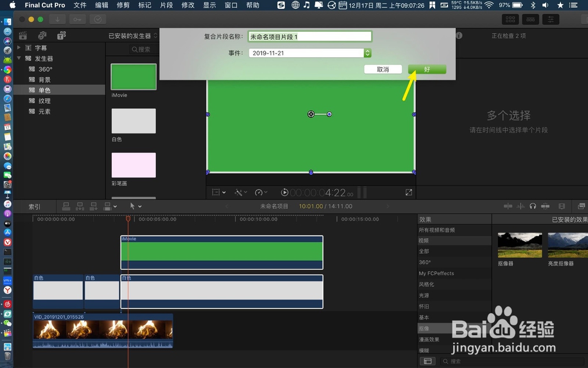The height and width of the screenshot is (368, 588).
Task: Open the 已安装的发生器 dropdown
Action: tap(133, 36)
